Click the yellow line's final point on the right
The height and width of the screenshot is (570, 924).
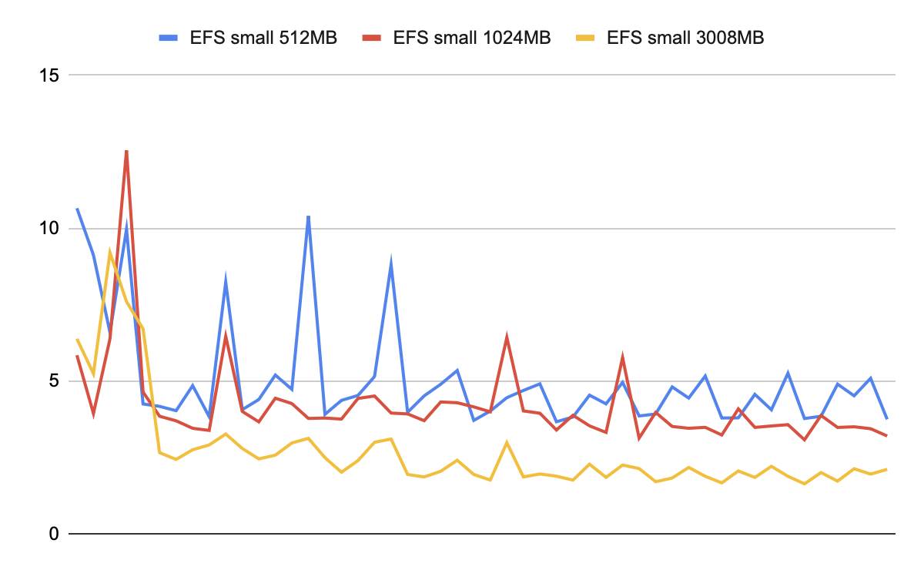887,469
